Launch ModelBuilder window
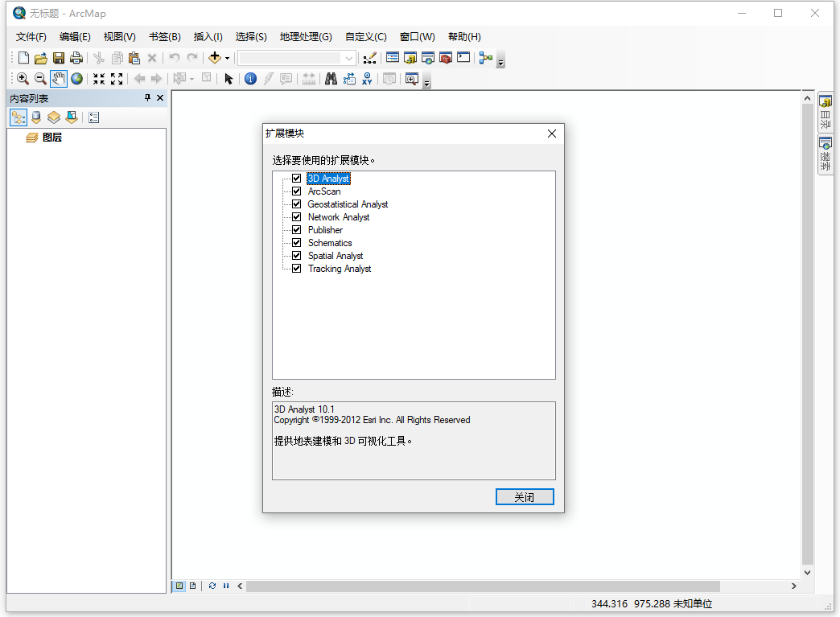The width and height of the screenshot is (840, 617). 486,58
